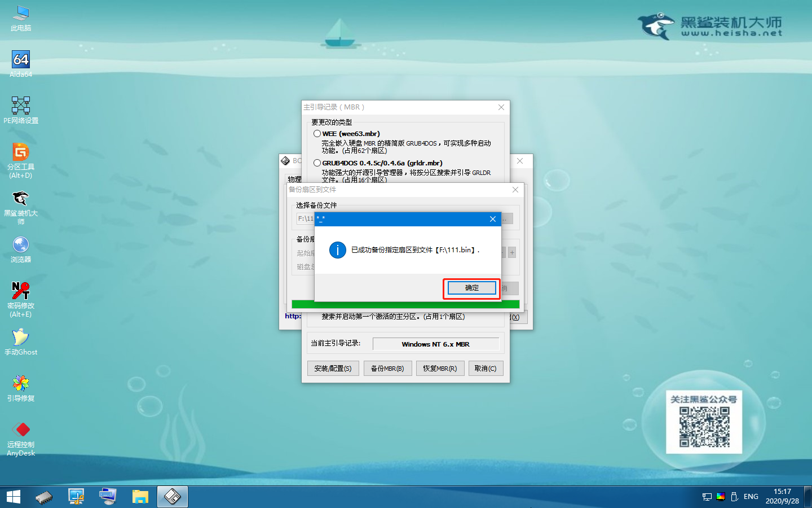
Task: Select the WEE (wee63.mbr) option
Action: point(317,133)
